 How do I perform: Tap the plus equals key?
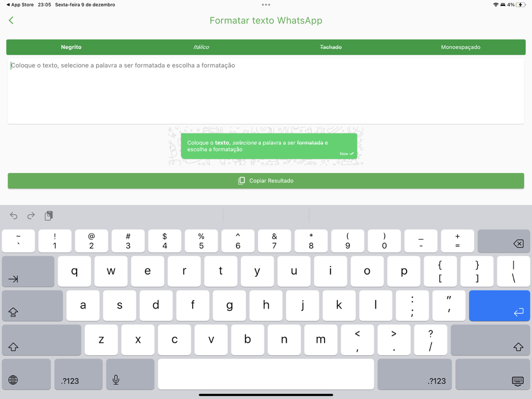click(458, 241)
